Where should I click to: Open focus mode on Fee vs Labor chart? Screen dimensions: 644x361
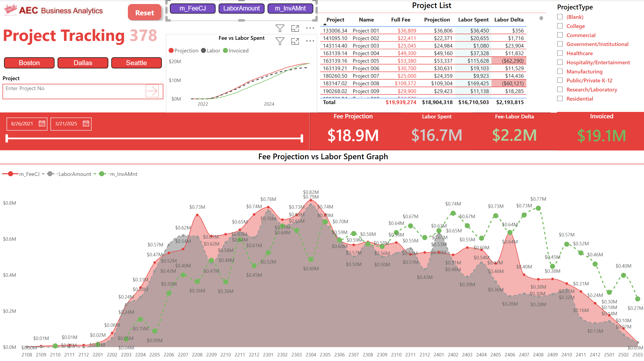tap(295, 41)
